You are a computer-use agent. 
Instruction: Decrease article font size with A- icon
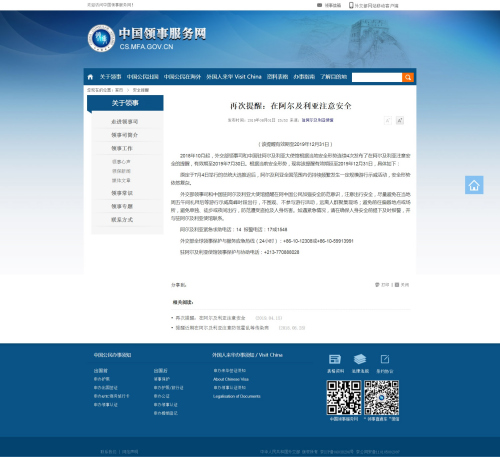point(388,120)
